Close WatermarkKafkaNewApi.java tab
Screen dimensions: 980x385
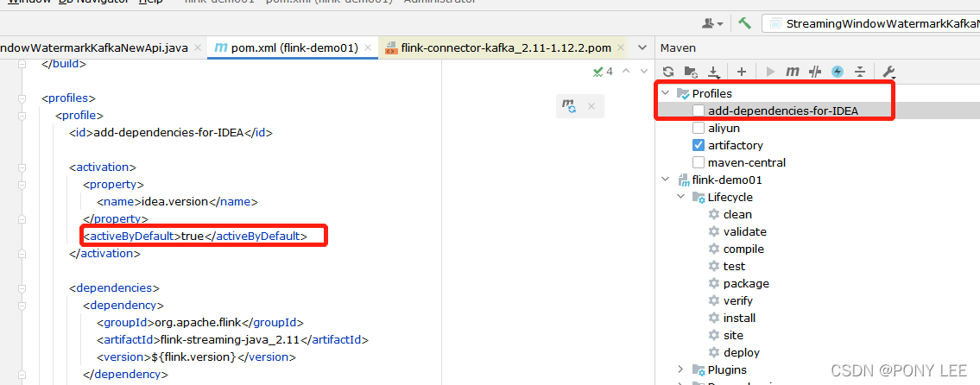tap(198, 47)
